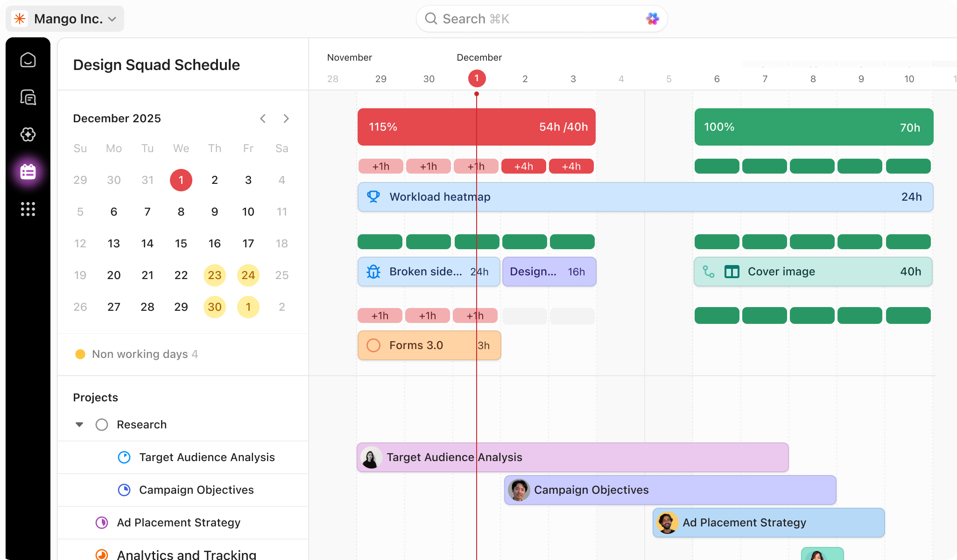Select the flower-shaped AI icon in sidebar
957x560 pixels.
[28, 135]
